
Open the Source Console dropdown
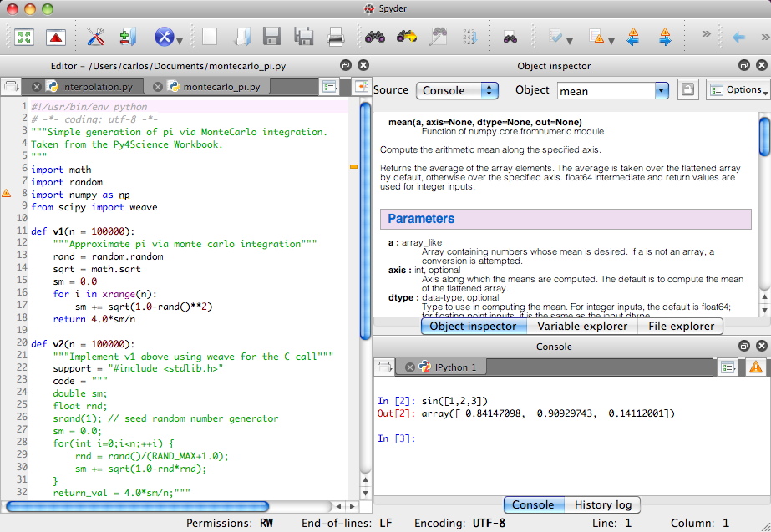[457, 90]
